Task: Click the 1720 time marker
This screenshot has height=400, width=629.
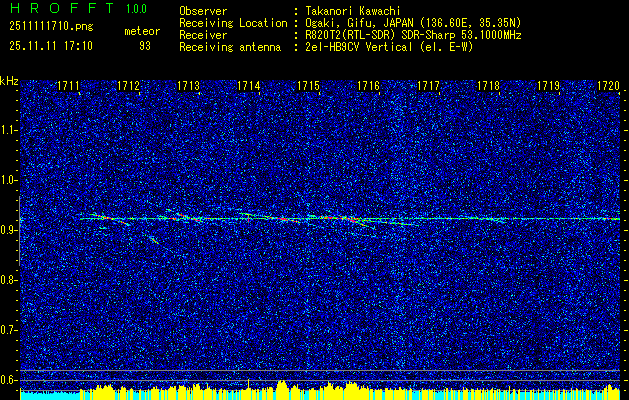Action: pyautogui.click(x=609, y=86)
